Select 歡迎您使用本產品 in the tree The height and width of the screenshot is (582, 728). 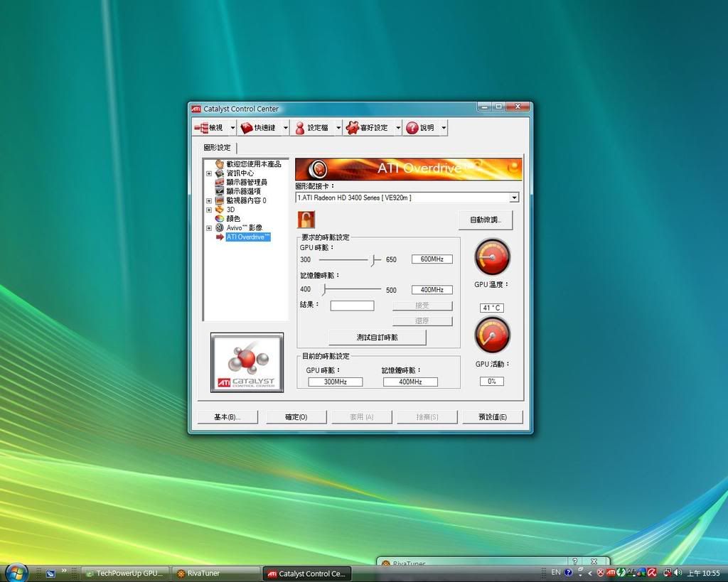click(x=254, y=164)
